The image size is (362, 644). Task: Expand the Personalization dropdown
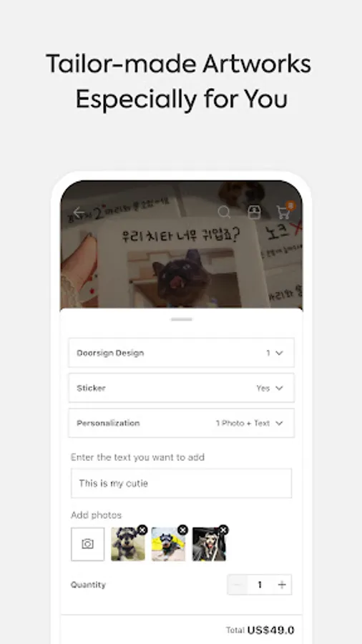[x=182, y=423]
